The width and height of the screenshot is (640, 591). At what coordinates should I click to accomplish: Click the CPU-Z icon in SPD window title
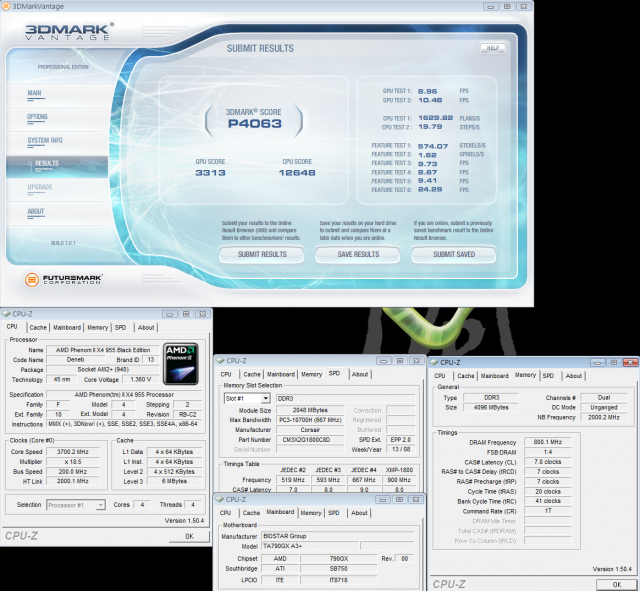coord(220,361)
